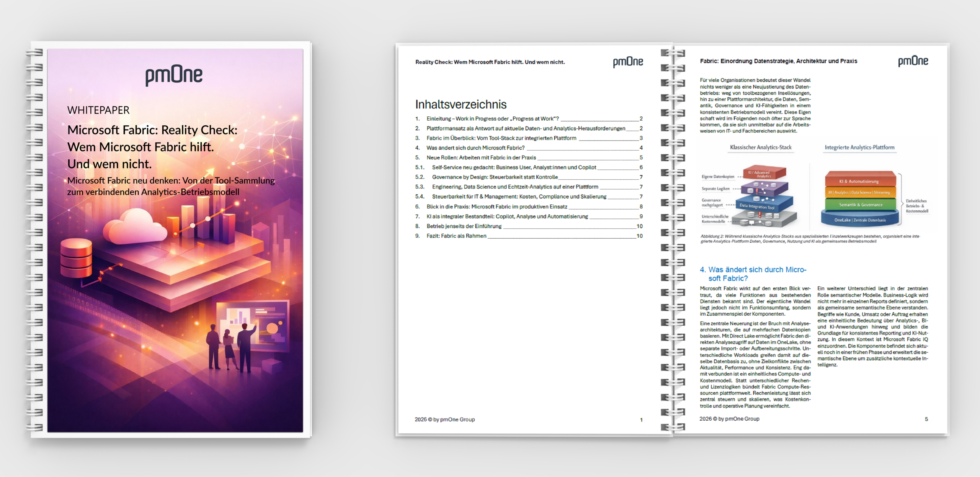The width and height of the screenshot is (980, 477).
Task: Click the subtitle 'Microsoft Fabric neu denken'
Action: tap(171, 186)
